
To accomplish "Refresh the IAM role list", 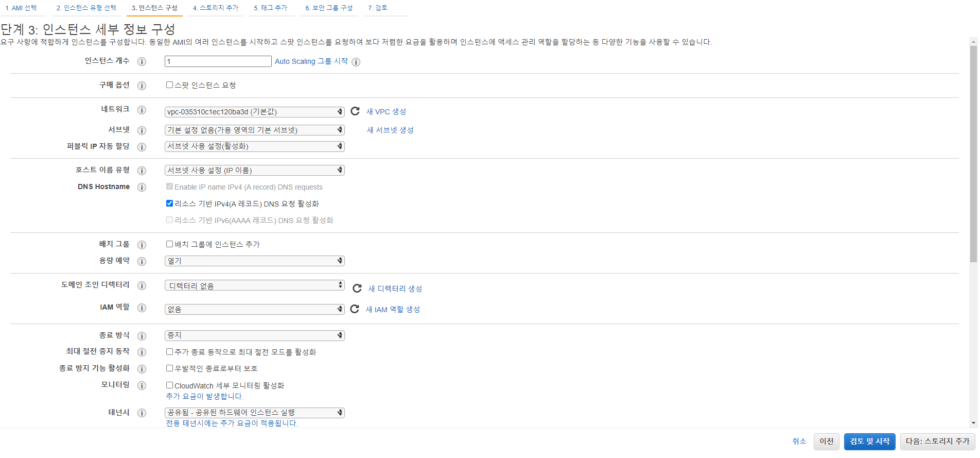I will click(355, 309).
